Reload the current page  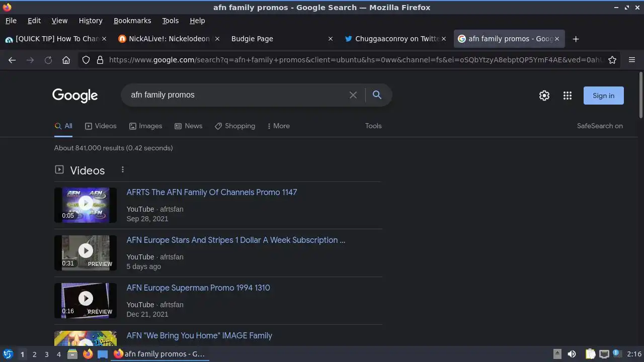click(x=48, y=60)
